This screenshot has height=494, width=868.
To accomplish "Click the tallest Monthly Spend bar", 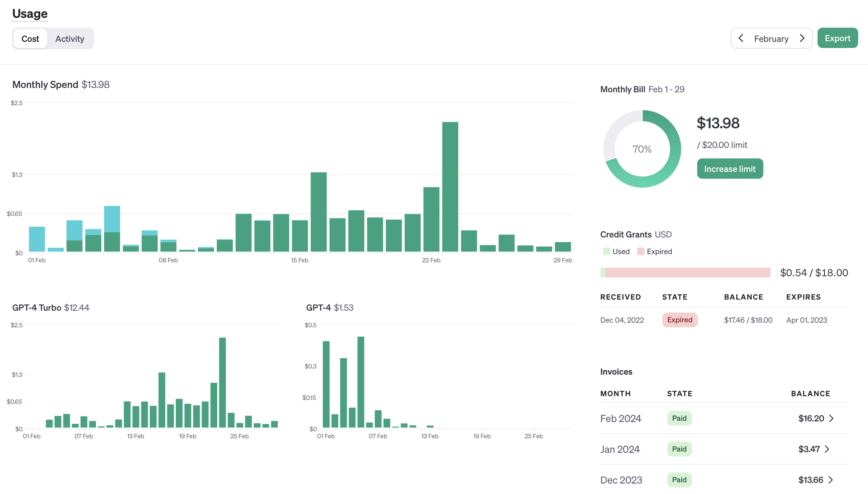I will click(450, 187).
